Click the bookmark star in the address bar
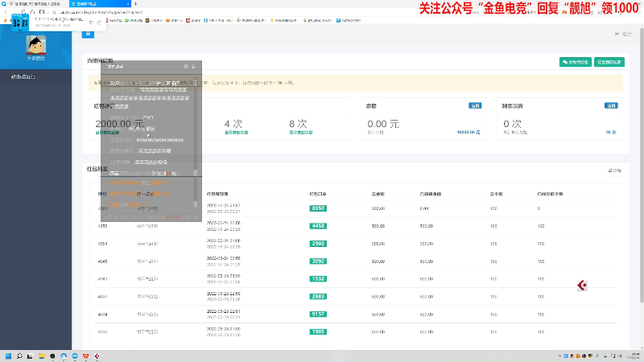644x362 pixels. pyautogui.click(x=54, y=12)
